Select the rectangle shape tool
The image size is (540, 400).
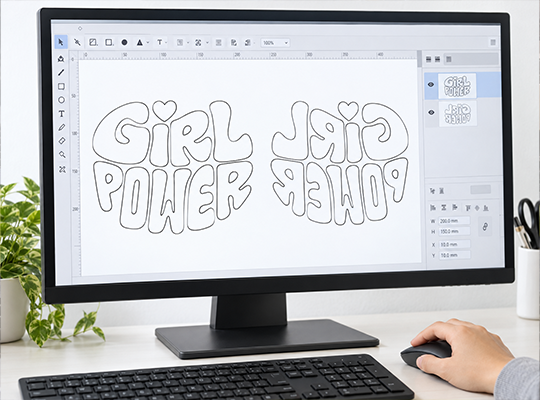click(x=61, y=86)
